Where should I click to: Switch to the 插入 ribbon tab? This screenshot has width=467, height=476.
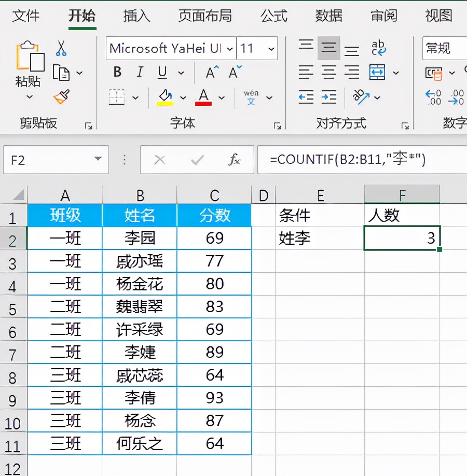(136, 16)
